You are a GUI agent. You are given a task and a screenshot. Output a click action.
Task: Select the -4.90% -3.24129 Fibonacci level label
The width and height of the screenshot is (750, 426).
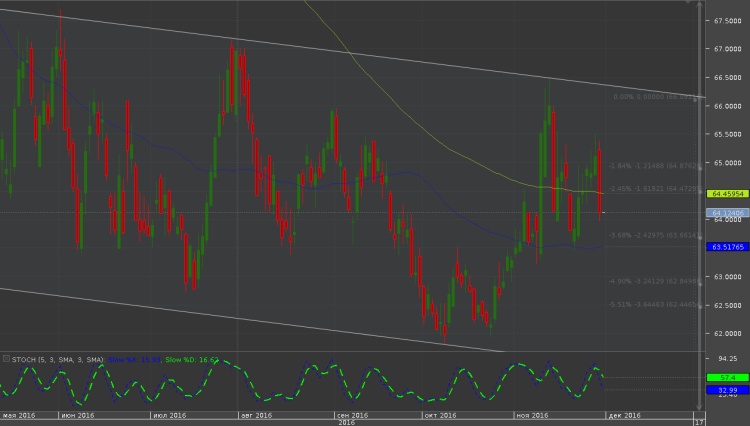(655, 281)
